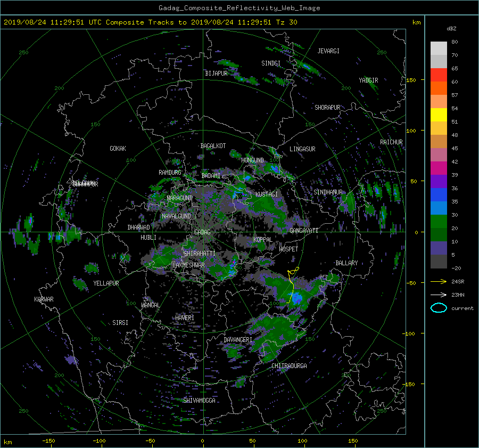The height and width of the screenshot is (448, 479).
Task: Click the KARWAR city label
Action: coord(44,299)
